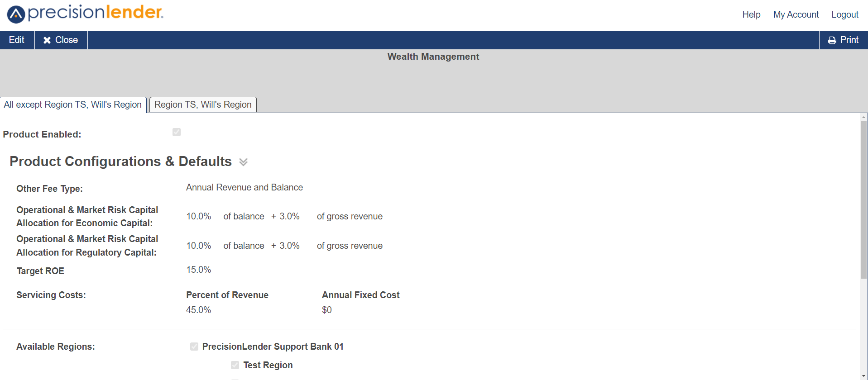This screenshot has height=380, width=868.
Task: Click the scrollbar up arrow
Action: coord(864,117)
